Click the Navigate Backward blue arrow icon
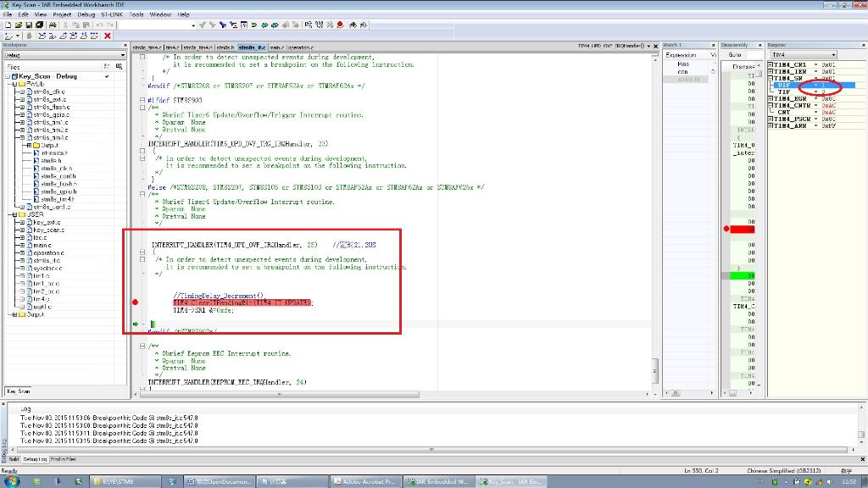The height and width of the screenshot is (488, 868). coord(264,25)
